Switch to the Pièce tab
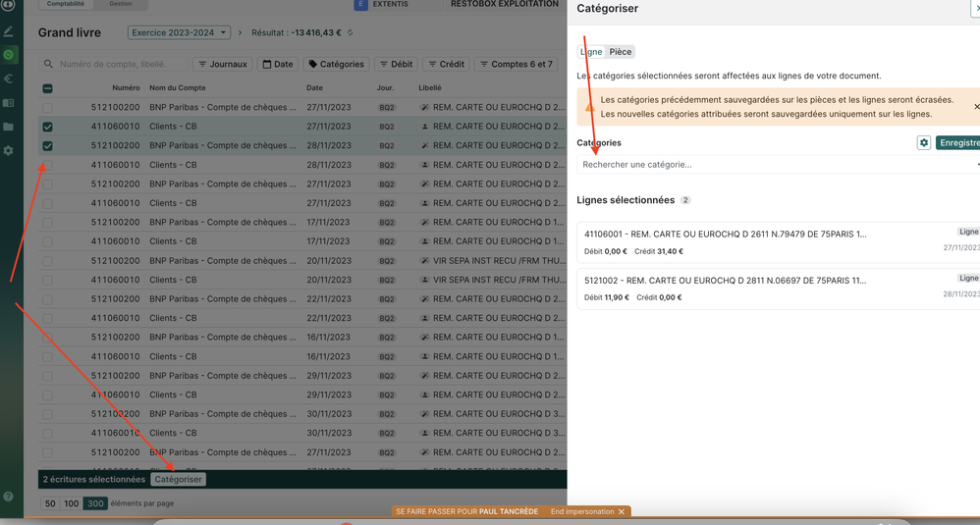This screenshot has height=525, width=980. point(621,52)
